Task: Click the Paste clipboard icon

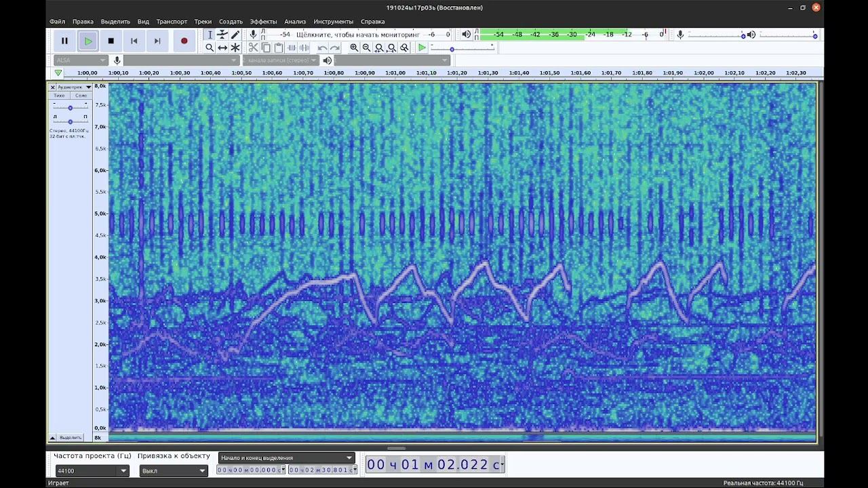Action: point(279,47)
